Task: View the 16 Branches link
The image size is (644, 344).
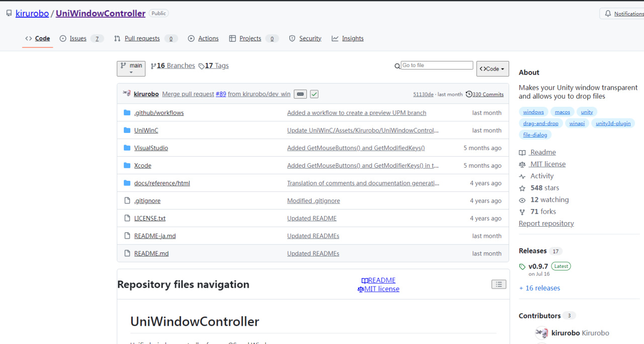Action: click(x=173, y=65)
